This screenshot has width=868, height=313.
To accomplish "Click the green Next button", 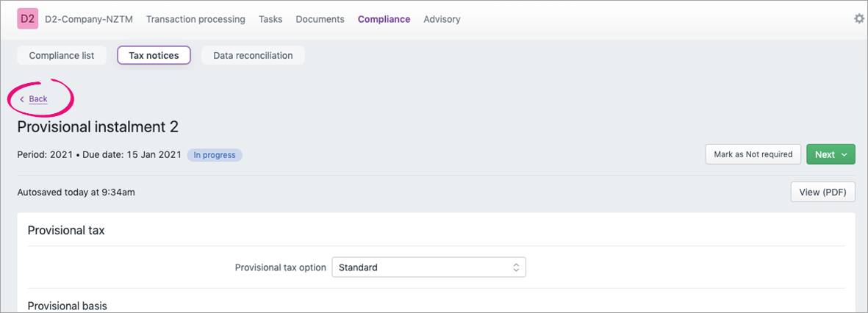I will tap(831, 155).
